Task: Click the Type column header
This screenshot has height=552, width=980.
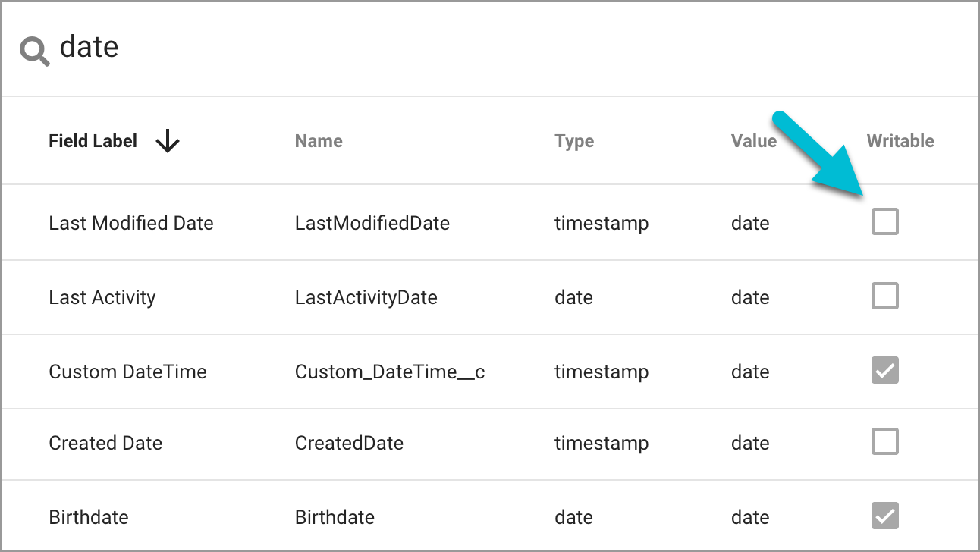Action: tap(574, 141)
